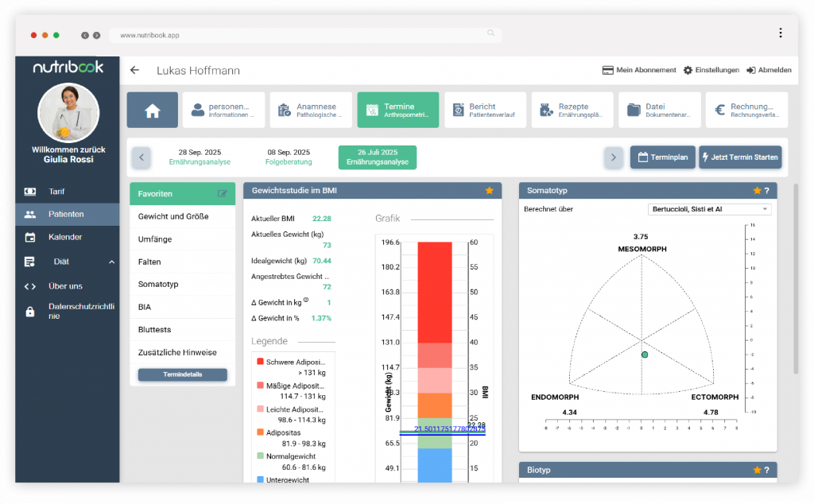This screenshot has height=504, width=814.
Task: Open help question mark on Somatotyp panel
Action: pos(766,191)
